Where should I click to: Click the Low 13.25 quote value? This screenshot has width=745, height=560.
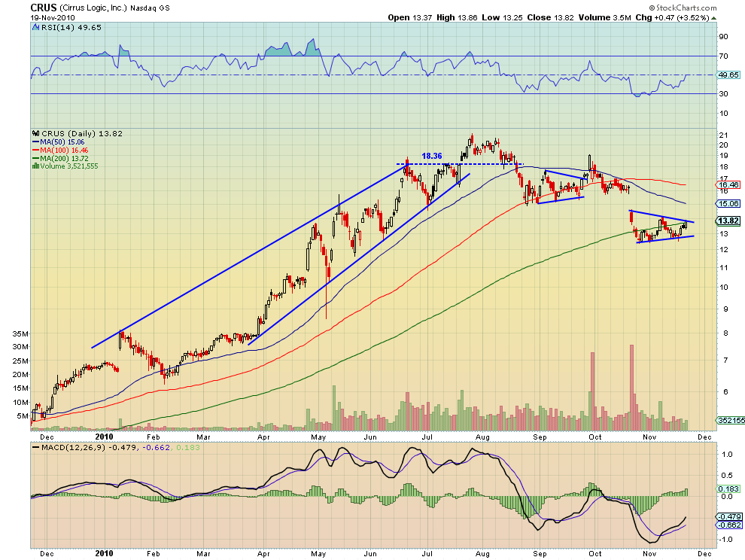point(502,17)
